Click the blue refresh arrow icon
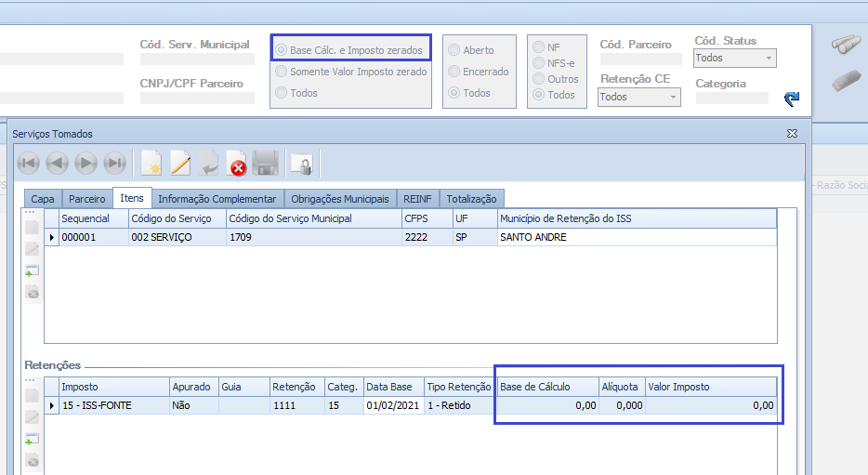Image resolution: width=868 pixels, height=475 pixels. (791, 98)
